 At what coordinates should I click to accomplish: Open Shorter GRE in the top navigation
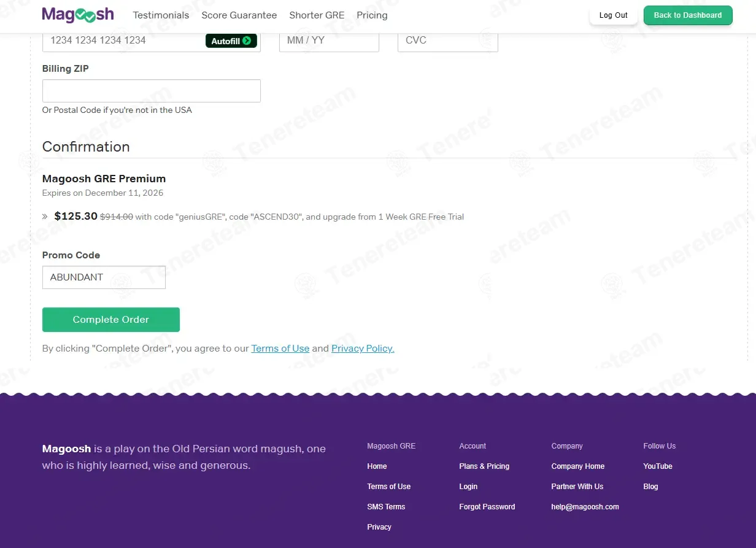[x=317, y=15]
